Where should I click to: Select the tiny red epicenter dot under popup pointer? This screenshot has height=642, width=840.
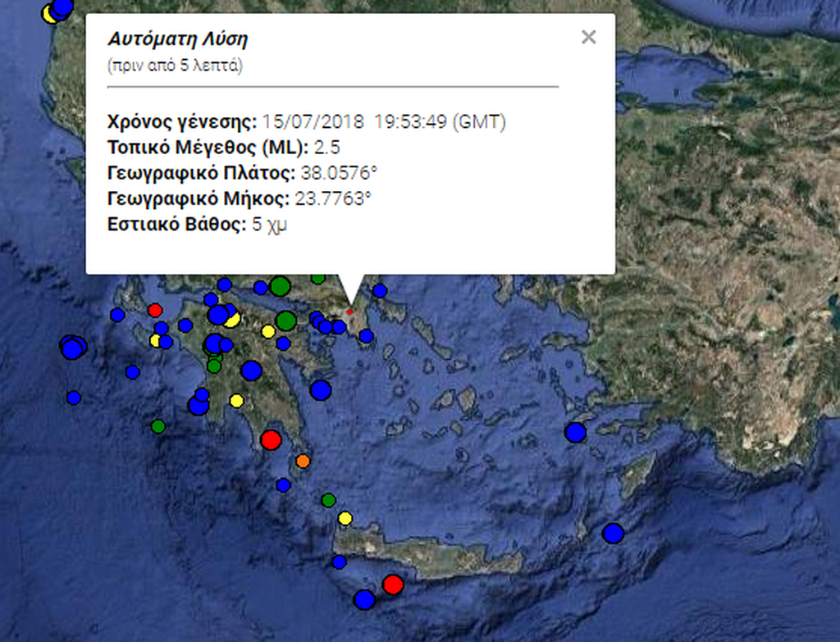click(350, 312)
